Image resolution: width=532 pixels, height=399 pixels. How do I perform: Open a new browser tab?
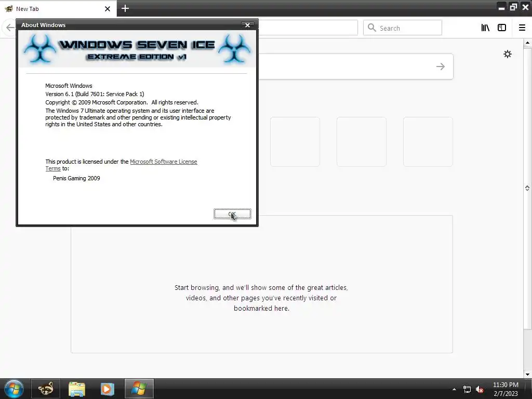click(125, 8)
